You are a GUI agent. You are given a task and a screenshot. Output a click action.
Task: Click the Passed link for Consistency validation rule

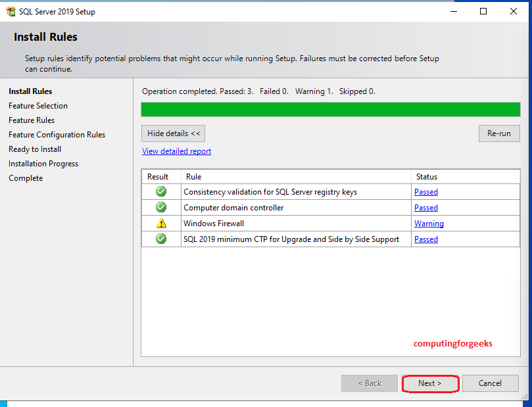point(425,191)
